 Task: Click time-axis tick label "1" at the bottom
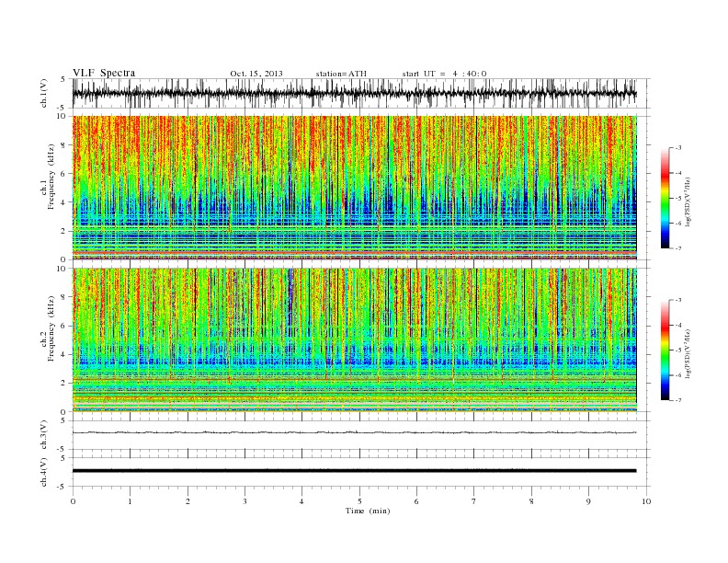click(130, 501)
